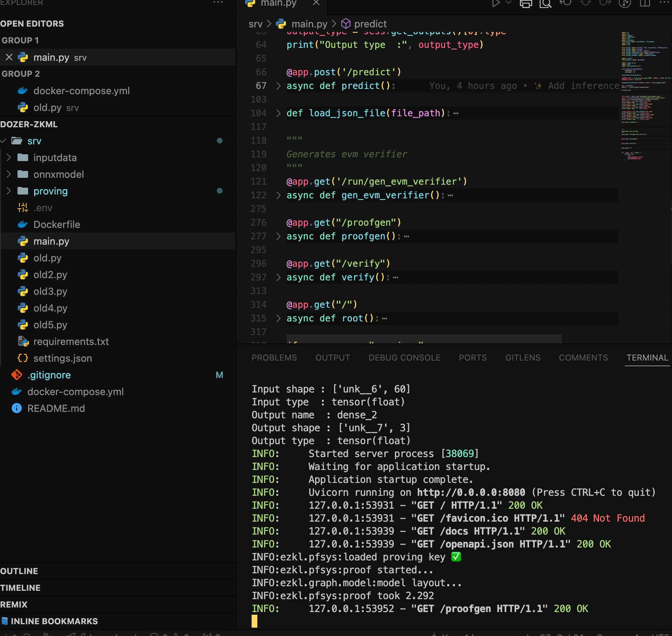This screenshot has width=672, height=636.
Task: Click the print icon in editor toolbar
Action: pyautogui.click(x=526, y=4)
